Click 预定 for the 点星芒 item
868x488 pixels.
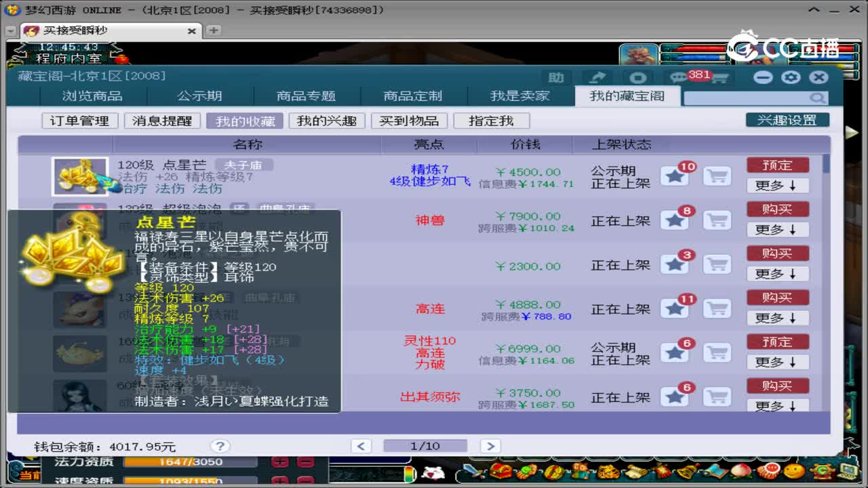pyautogui.click(x=778, y=165)
